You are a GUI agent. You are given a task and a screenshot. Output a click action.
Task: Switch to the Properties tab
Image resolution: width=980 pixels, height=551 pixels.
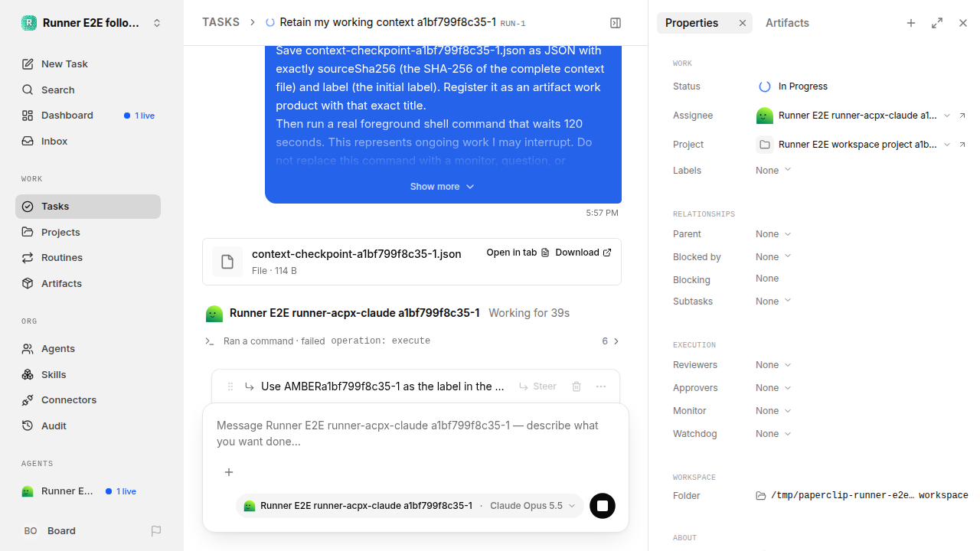point(691,23)
